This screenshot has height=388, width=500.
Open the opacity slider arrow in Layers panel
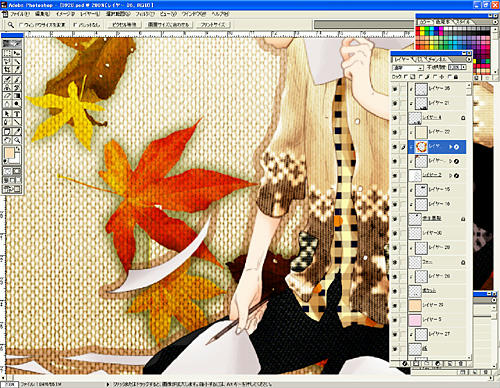(463, 67)
